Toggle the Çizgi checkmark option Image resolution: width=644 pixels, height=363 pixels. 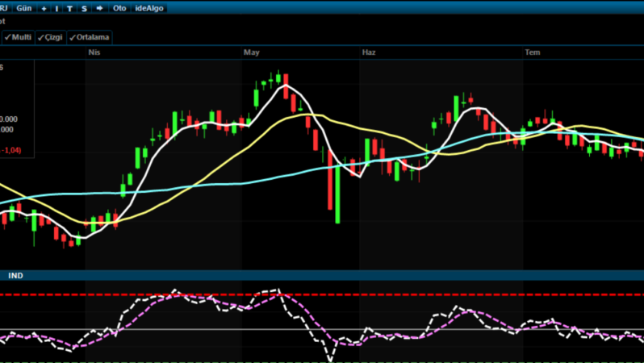(51, 37)
